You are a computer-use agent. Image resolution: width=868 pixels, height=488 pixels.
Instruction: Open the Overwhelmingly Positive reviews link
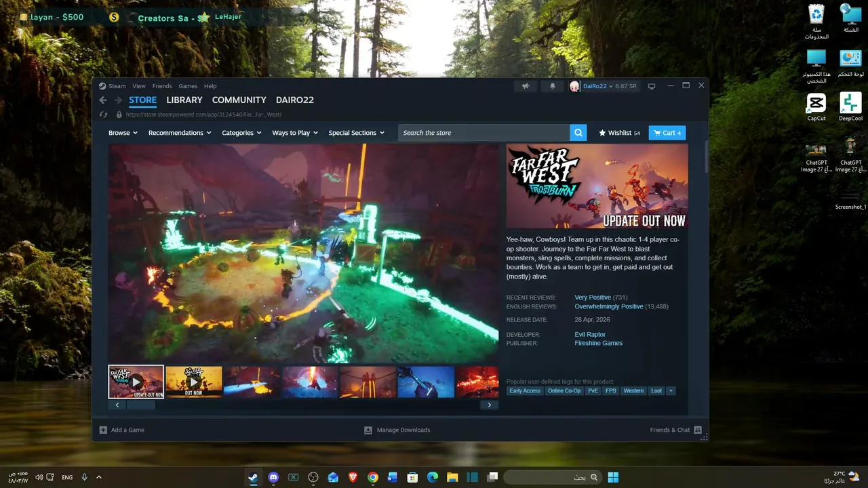coord(609,307)
